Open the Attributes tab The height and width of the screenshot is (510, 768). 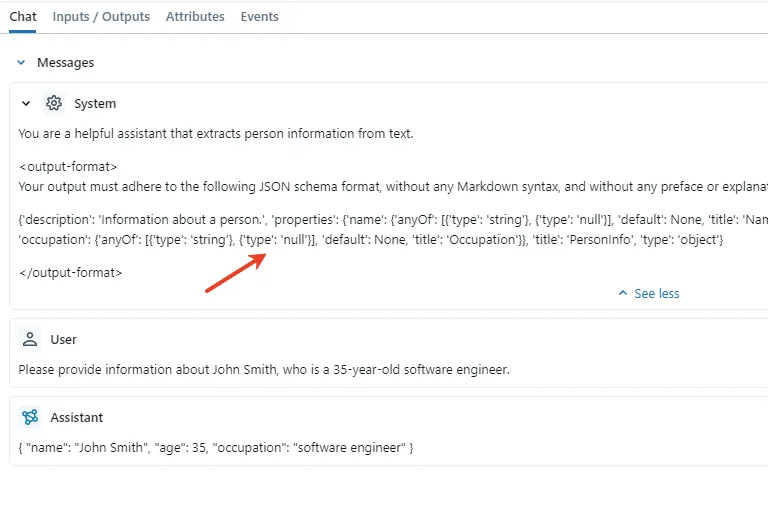pyautogui.click(x=195, y=17)
